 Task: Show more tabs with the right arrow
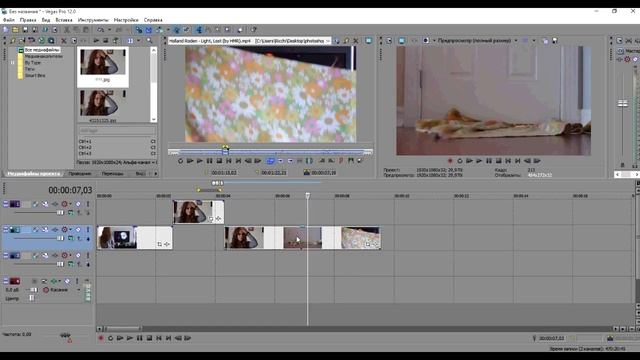156,173
